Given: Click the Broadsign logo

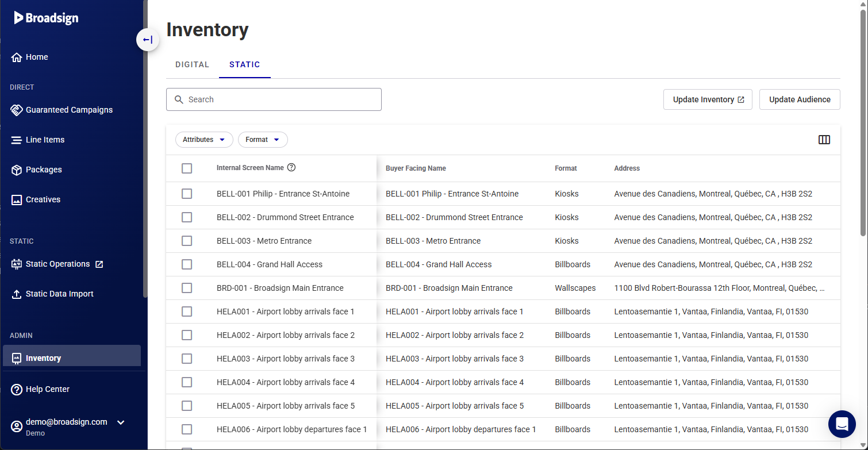Looking at the screenshot, I should pos(46,18).
